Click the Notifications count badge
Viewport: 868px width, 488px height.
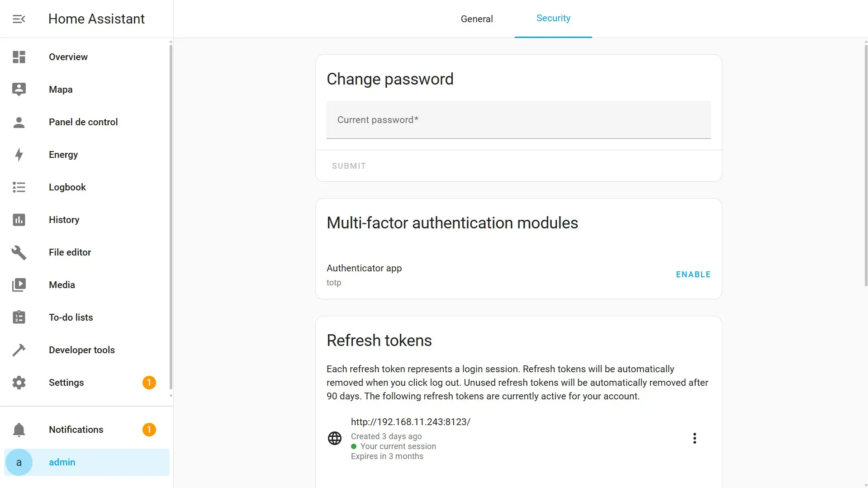[x=149, y=430]
